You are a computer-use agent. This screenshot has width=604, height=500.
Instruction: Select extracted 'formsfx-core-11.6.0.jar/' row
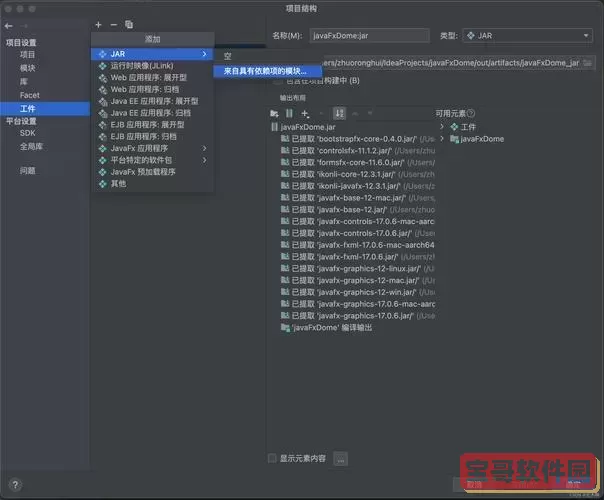358,162
